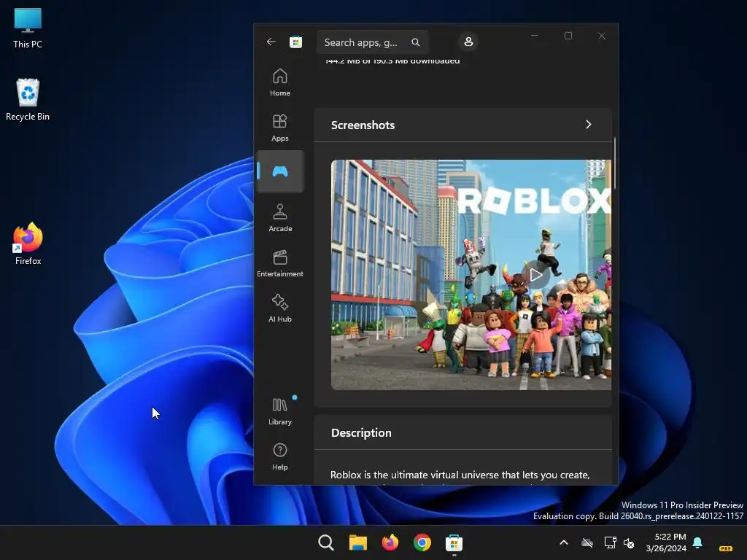Click the PRE Copilot preview tray icon
Viewport: 747px width, 560px height.
click(726, 548)
